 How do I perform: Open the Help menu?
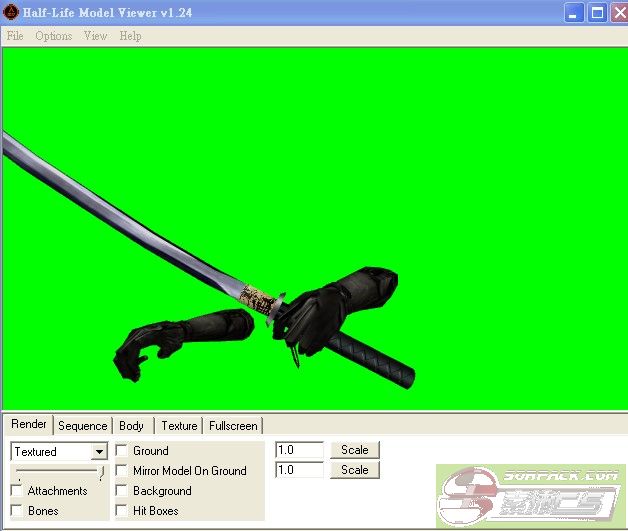click(130, 36)
